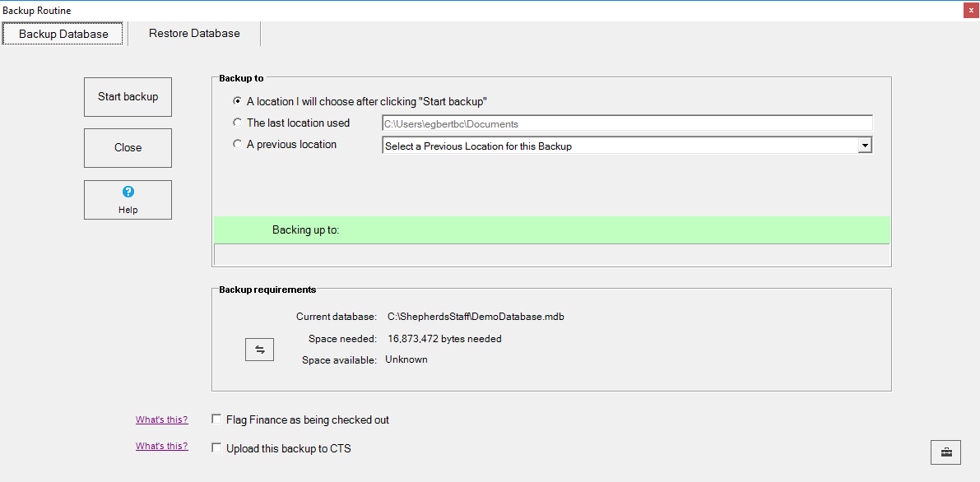Select the radio option to choose location after starting

point(237,101)
